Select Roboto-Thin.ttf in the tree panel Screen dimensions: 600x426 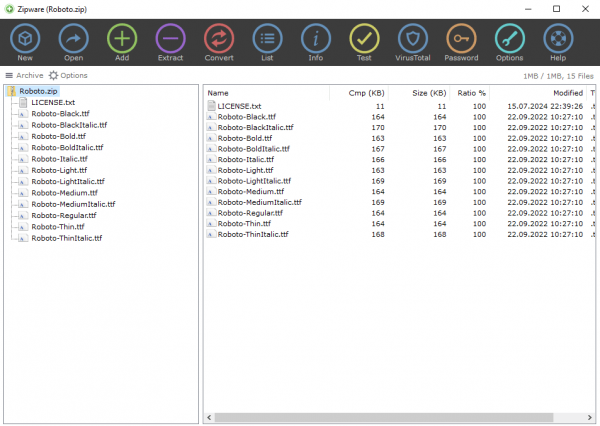click(58, 227)
